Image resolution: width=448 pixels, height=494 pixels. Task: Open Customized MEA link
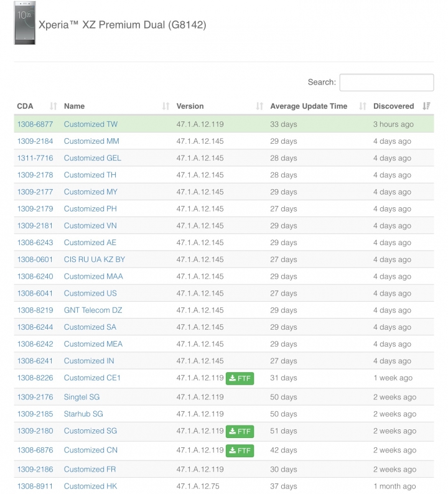[x=93, y=344]
